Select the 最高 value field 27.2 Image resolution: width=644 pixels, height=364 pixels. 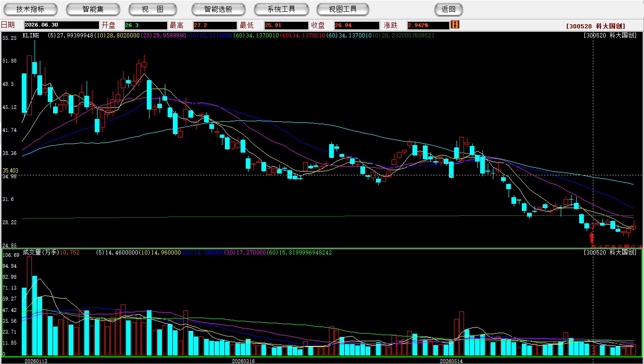215,25
